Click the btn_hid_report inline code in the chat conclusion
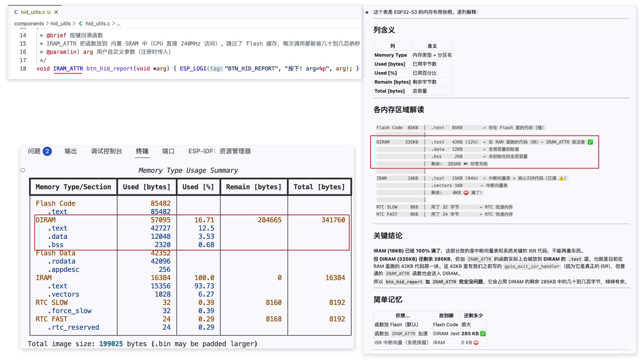This screenshot has height=364, width=644. 404,282
